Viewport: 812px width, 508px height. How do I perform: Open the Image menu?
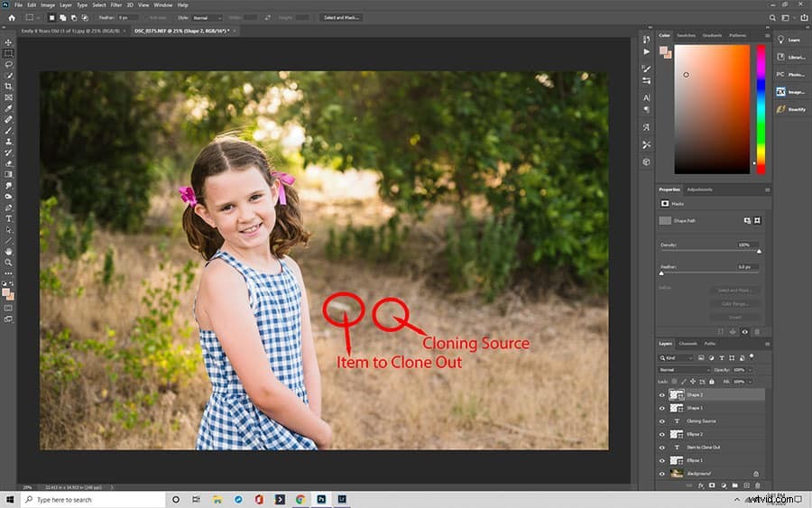[48, 5]
